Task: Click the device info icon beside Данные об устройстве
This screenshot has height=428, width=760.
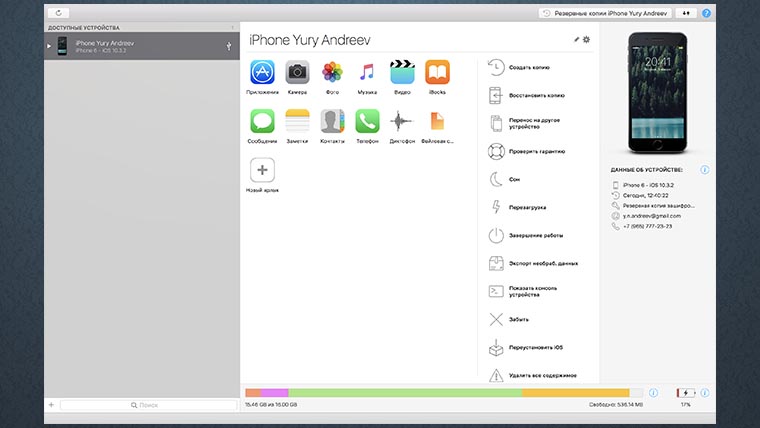Action: tap(705, 170)
